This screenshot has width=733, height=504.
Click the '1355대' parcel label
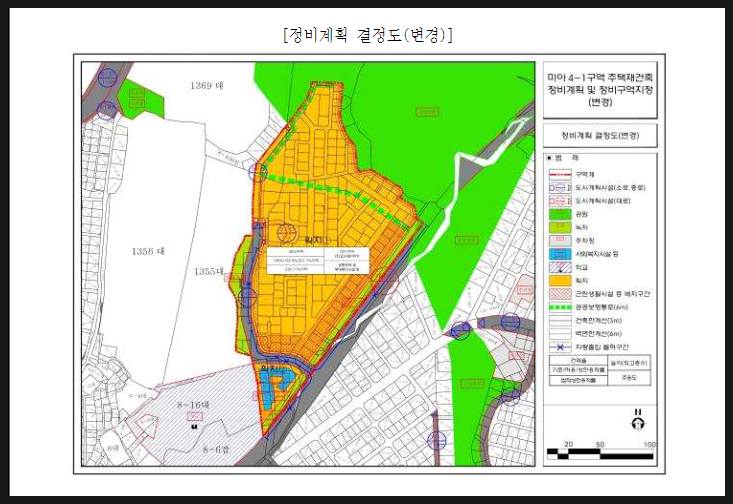209,271
